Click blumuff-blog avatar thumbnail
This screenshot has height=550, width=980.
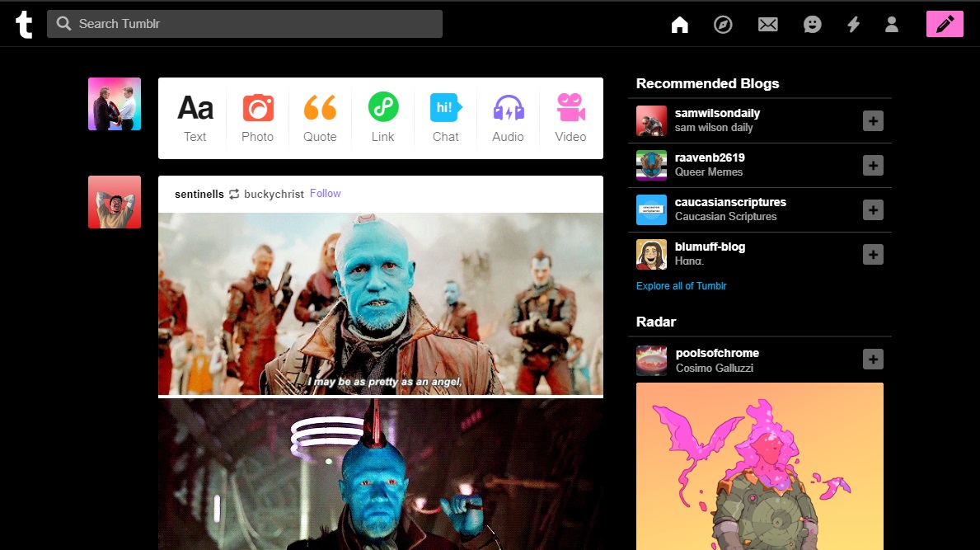(651, 254)
